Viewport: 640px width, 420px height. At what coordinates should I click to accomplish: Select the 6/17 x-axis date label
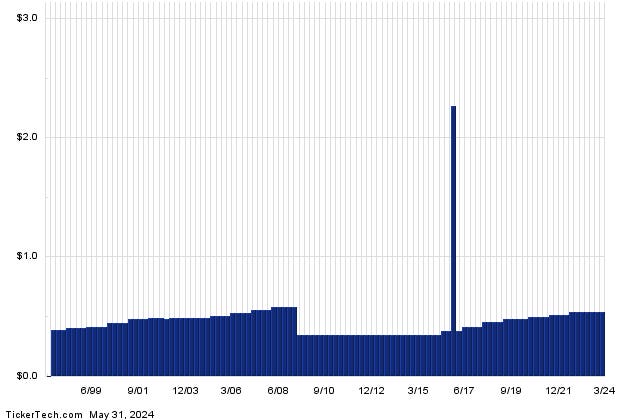(464, 391)
